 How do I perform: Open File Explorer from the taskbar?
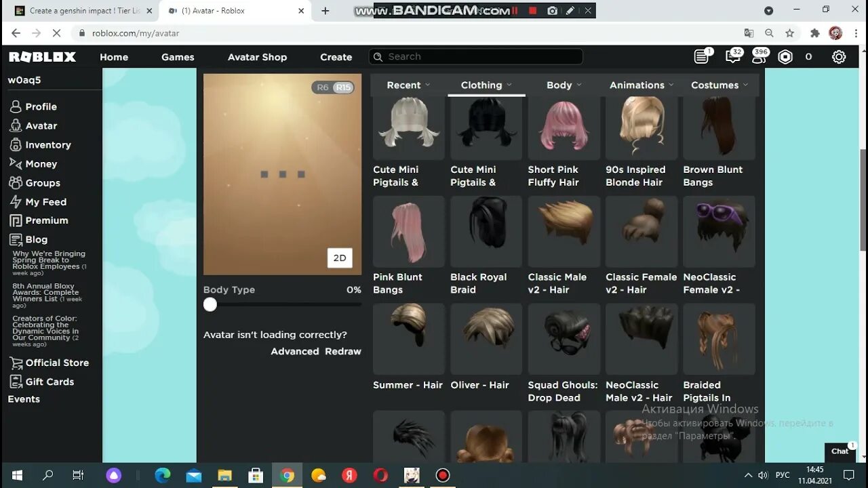225,475
